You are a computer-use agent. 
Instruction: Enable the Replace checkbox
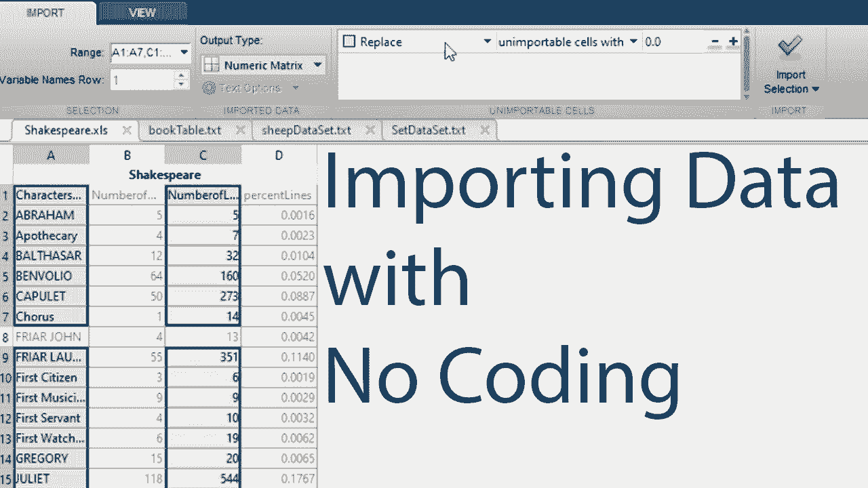[349, 41]
